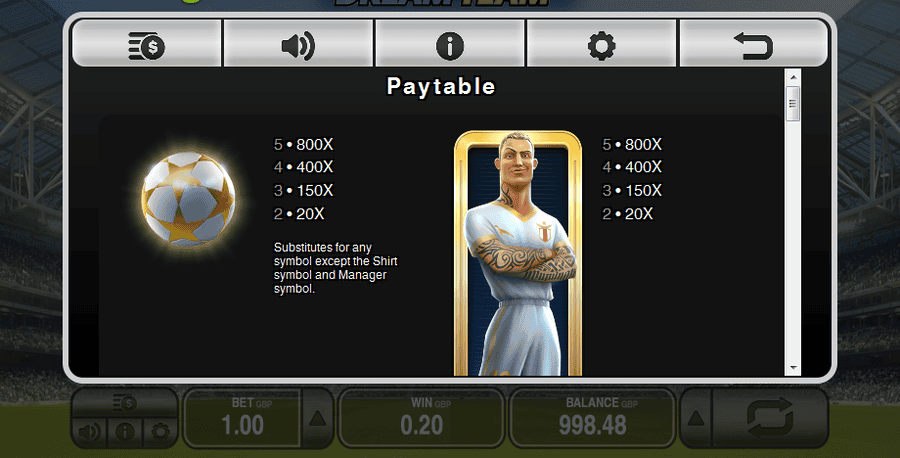Click the paytable scrollbar down arrow

793,367
